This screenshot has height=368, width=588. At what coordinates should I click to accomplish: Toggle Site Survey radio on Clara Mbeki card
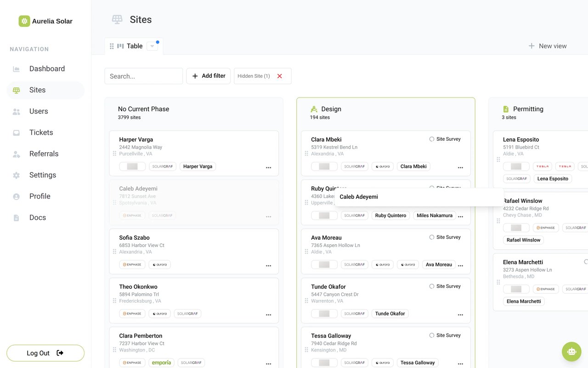(x=432, y=139)
